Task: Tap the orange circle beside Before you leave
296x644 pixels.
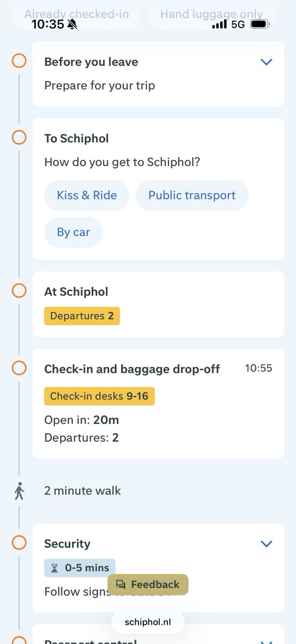Action: (x=19, y=61)
